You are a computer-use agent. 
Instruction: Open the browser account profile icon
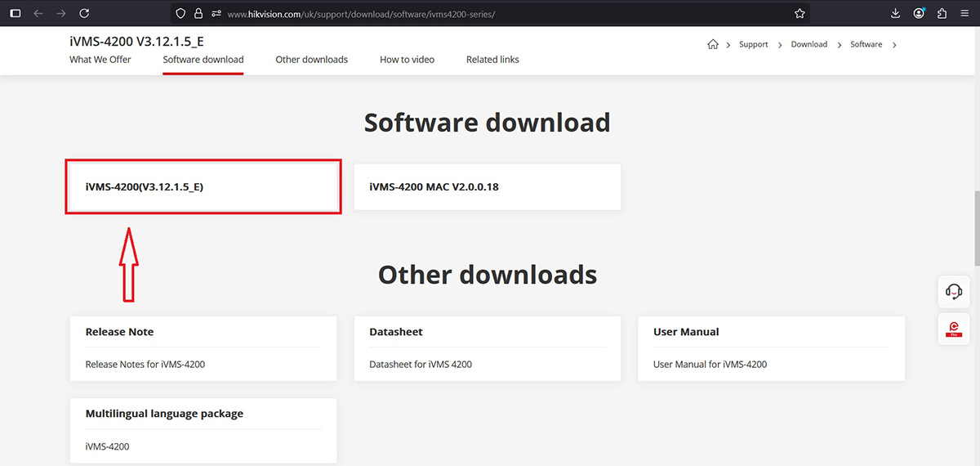pos(920,13)
